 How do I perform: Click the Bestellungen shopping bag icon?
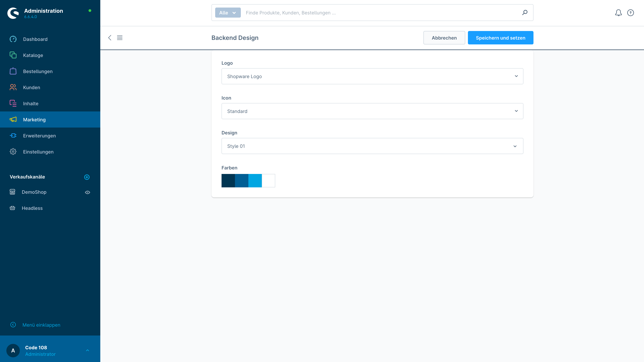click(x=13, y=71)
